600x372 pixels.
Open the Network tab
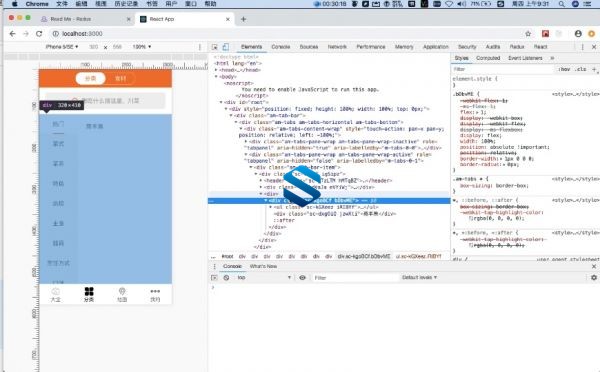pos(337,47)
